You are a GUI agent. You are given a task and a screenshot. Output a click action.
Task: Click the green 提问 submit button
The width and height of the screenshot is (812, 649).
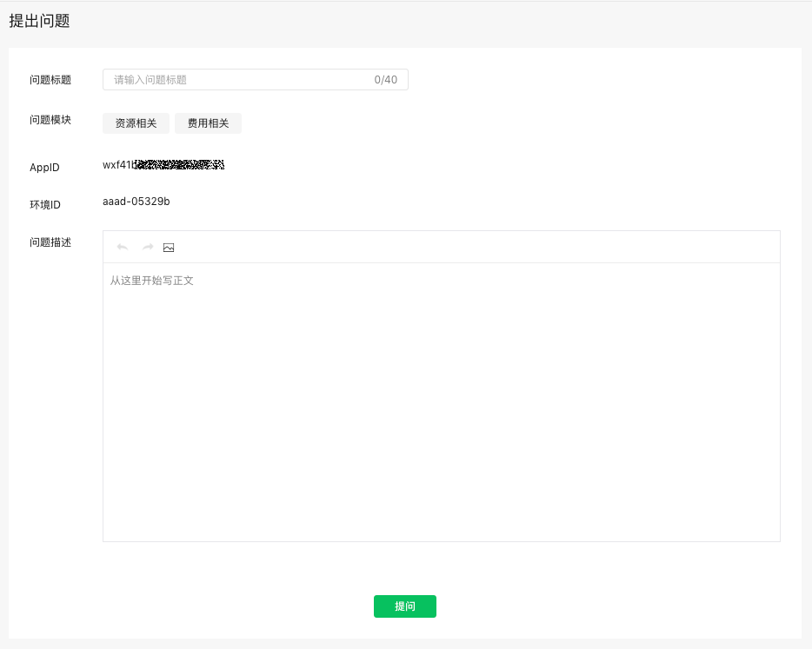click(404, 606)
